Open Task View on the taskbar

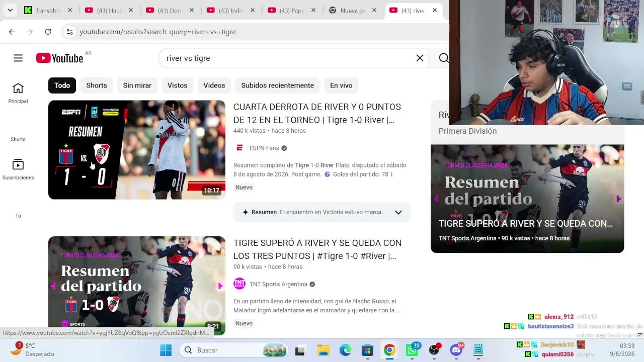[300, 350]
